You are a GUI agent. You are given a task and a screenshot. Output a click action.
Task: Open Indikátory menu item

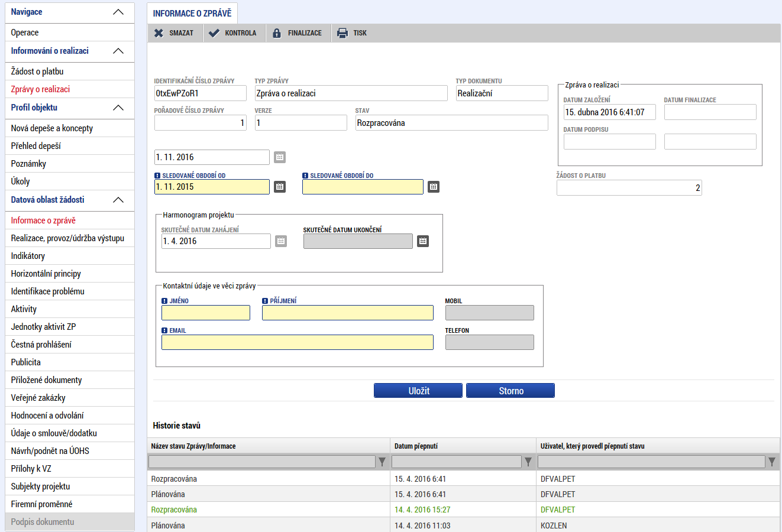(x=70, y=256)
